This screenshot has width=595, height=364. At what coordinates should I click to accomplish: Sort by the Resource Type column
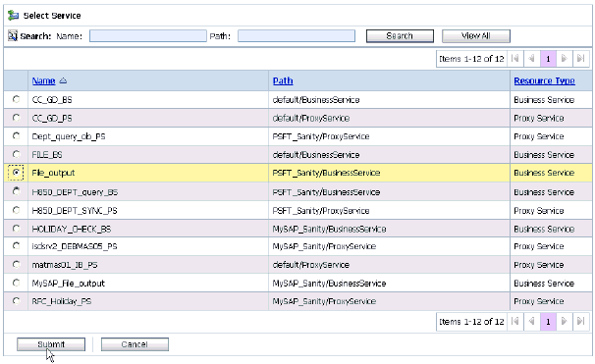[544, 80]
